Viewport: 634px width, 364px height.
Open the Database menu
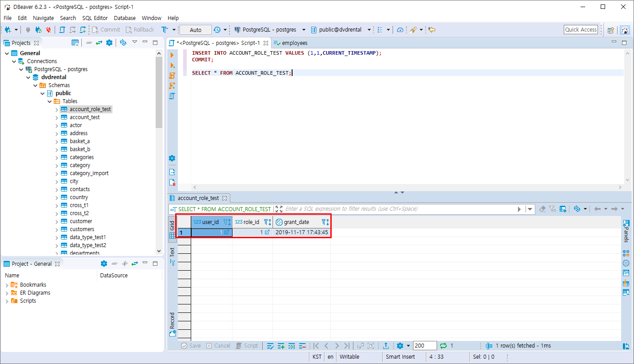click(124, 18)
